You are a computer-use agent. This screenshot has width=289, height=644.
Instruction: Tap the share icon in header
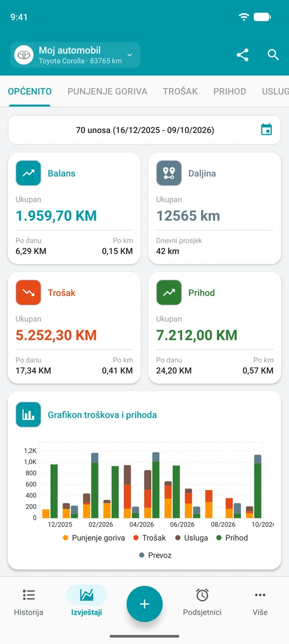pyautogui.click(x=243, y=55)
